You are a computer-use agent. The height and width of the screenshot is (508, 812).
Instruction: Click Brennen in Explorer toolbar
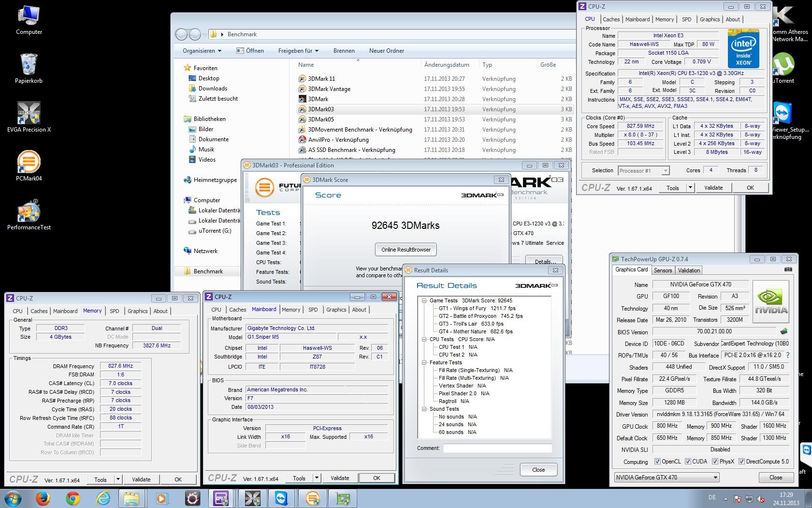[x=344, y=51]
